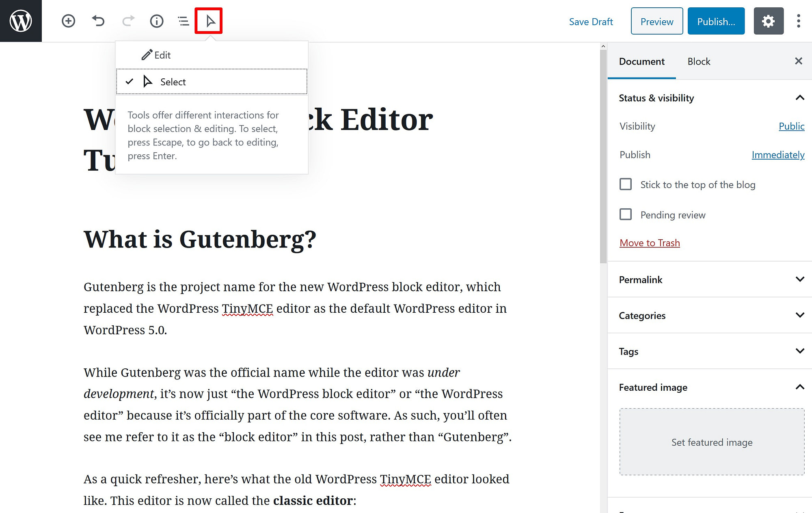
Task: Redo the last undone change
Action: click(128, 21)
